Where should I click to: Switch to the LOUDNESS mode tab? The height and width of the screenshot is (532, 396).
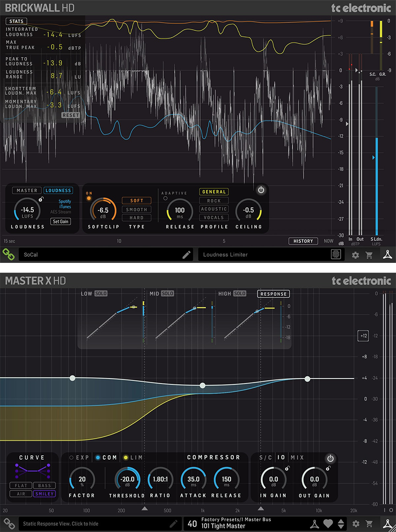pos(59,191)
